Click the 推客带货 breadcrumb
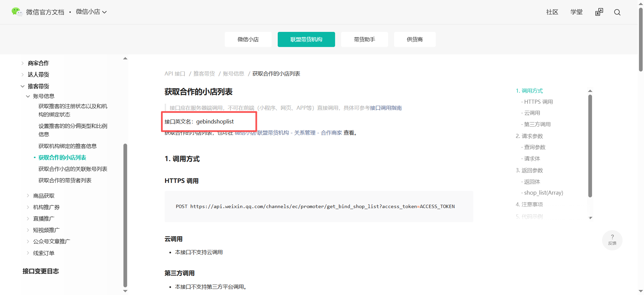Screen dimensions: 644x295 pos(204,73)
